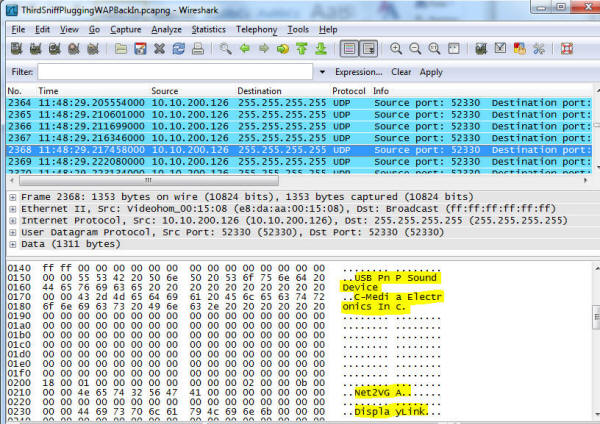The width and height of the screenshot is (600, 424).
Task: Restart the current capture
Action: click(x=93, y=49)
